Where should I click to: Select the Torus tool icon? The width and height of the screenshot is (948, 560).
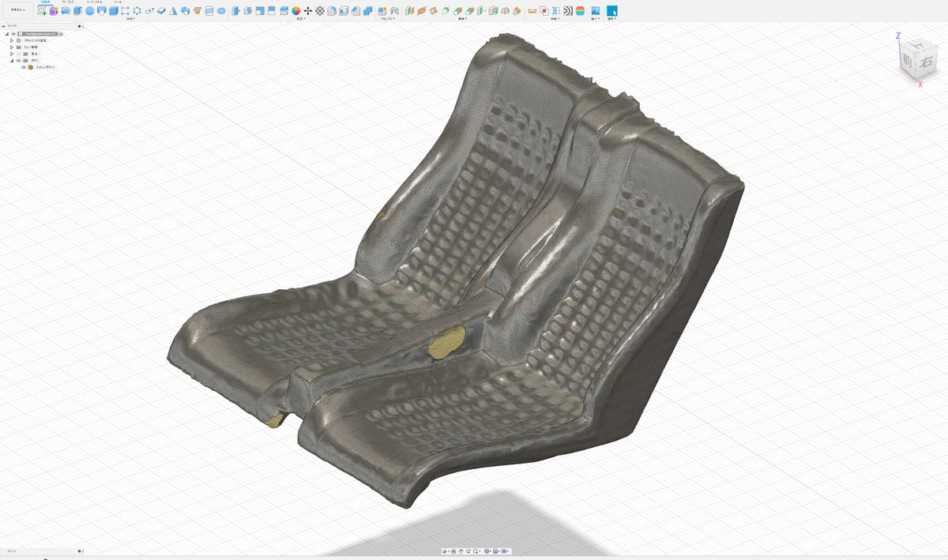click(221, 11)
